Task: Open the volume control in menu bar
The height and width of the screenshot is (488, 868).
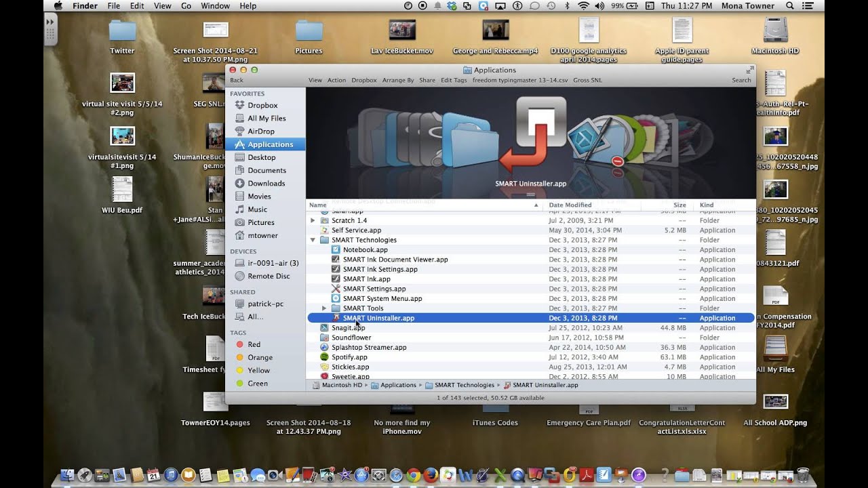Action: click(599, 5)
